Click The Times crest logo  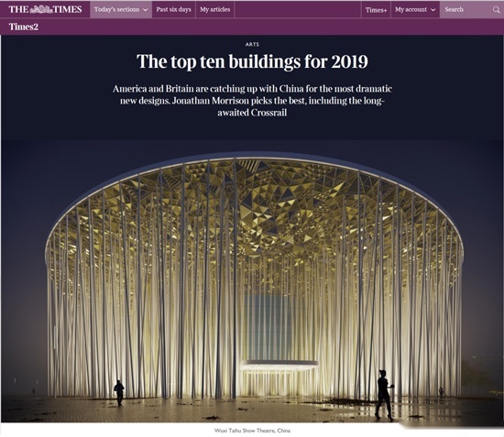(x=41, y=10)
